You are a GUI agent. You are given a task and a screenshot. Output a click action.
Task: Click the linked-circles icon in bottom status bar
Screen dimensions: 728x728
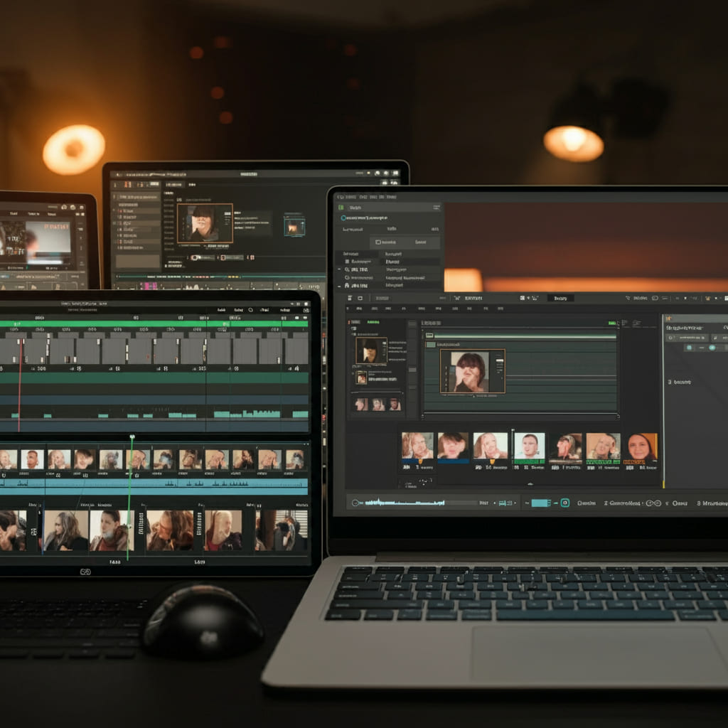[655, 503]
